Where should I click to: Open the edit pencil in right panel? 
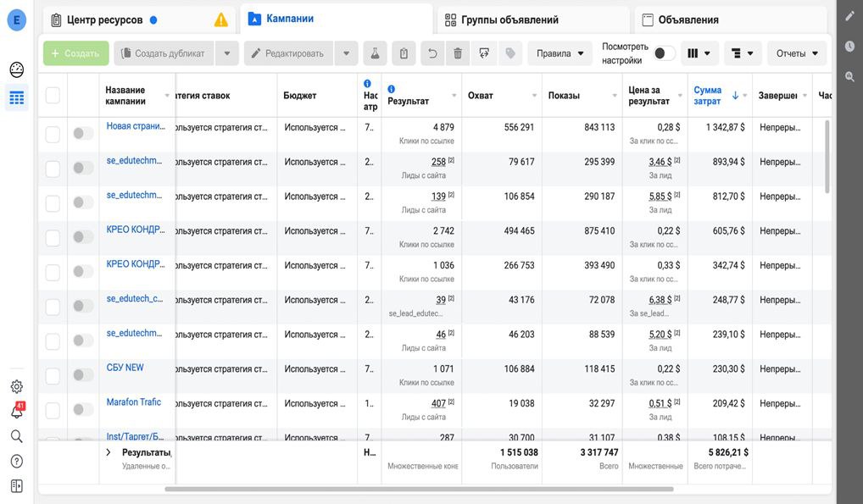[849, 16]
